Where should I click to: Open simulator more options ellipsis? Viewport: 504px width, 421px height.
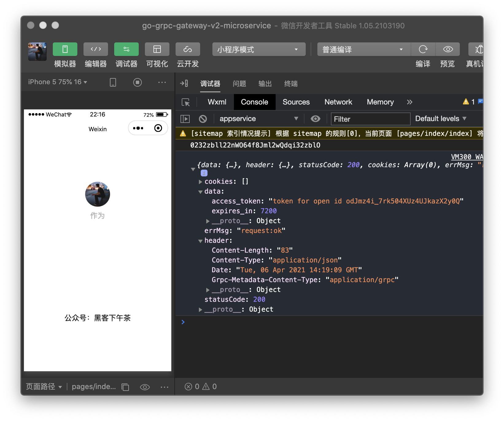coord(162,82)
